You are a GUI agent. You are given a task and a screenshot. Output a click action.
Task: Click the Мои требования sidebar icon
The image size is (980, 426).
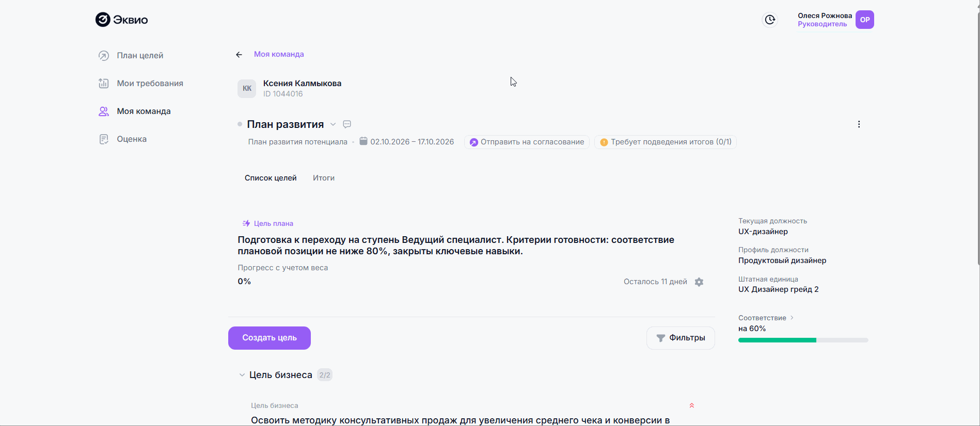(x=104, y=84)
